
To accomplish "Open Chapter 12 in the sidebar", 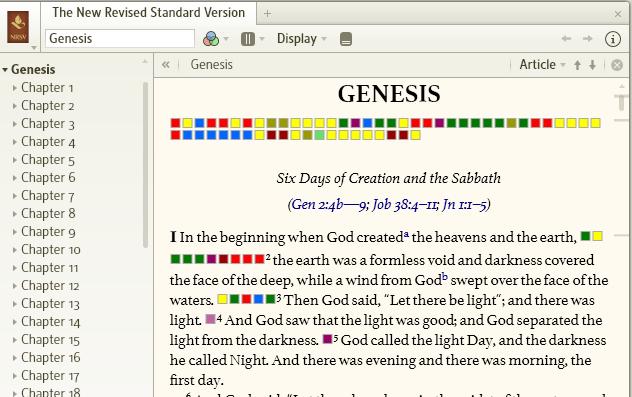I will click(x=50, y=286).
